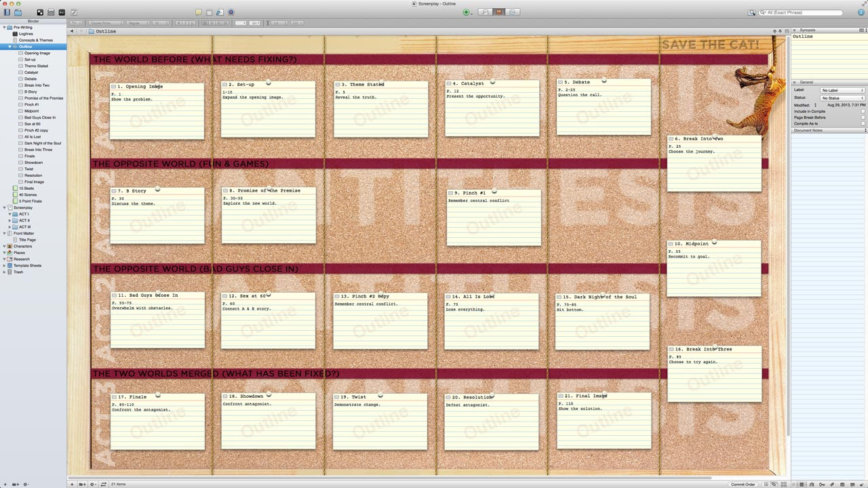Click the Commit Order button
Image resolution: width=868 pixels, height=488 pixels.
click(x=743, y=484)
